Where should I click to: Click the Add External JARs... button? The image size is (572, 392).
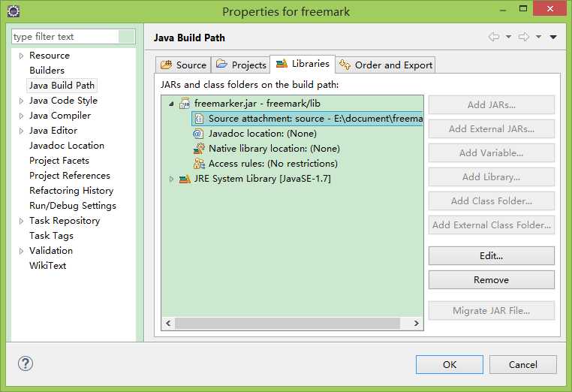(x=492, y=129)
